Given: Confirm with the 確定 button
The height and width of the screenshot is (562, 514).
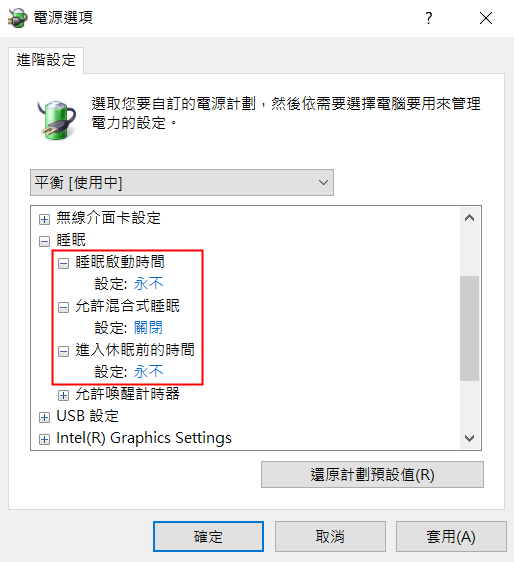Looking at the screenshot, I should coord(208,537).
